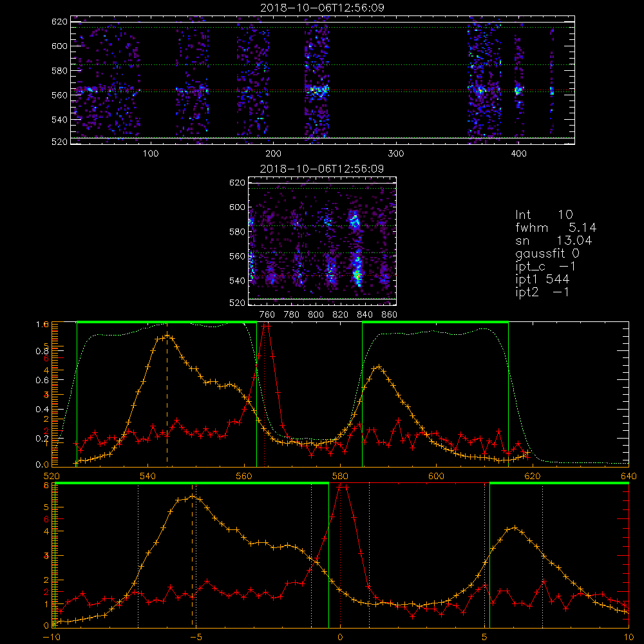644x644 pixels.
Task: Click the timestamp title above the wide top image
Action: coord(322,8)
